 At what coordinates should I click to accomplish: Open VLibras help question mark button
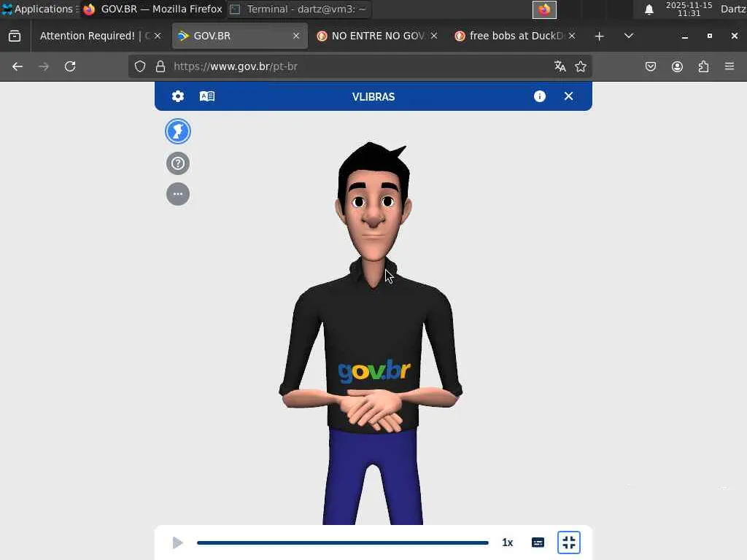click(178, 163)
